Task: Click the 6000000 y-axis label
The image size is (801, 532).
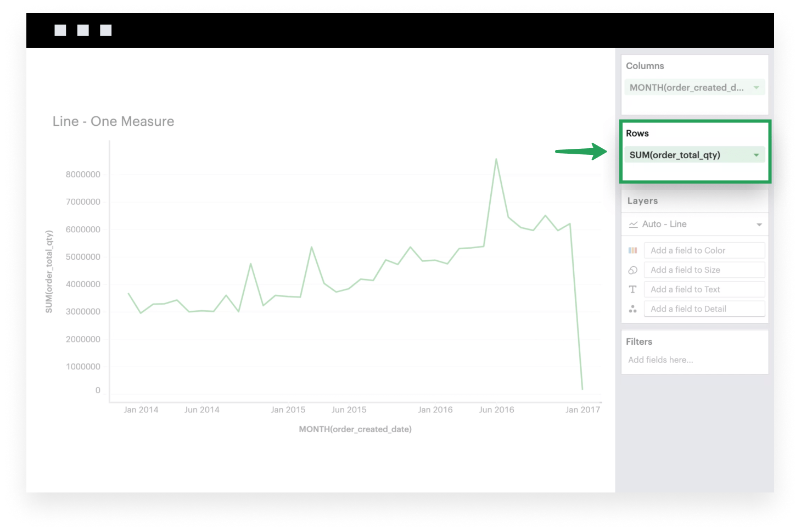Action: coord(83,229)
